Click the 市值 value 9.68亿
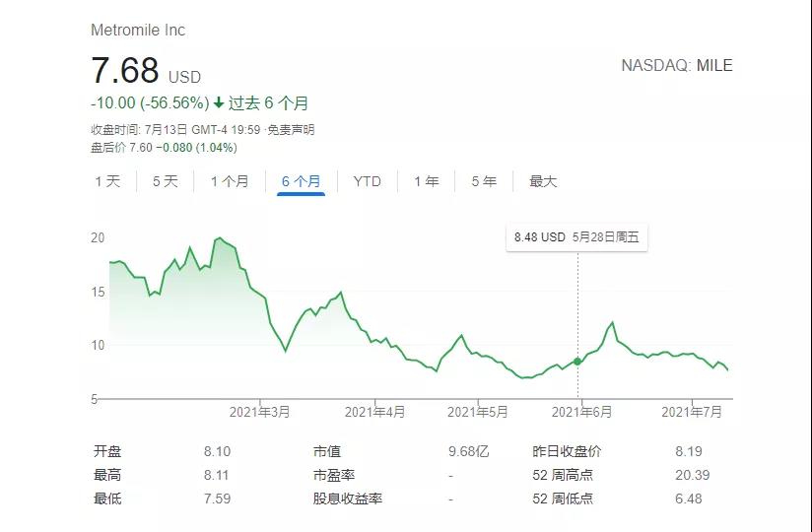This screenshot has width=812, height=532. 468,451
